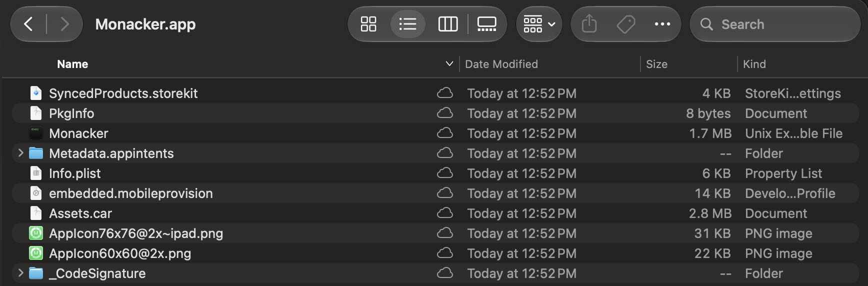
Task: Expand the Metadata.appintents folder
Action: [20, 153]
